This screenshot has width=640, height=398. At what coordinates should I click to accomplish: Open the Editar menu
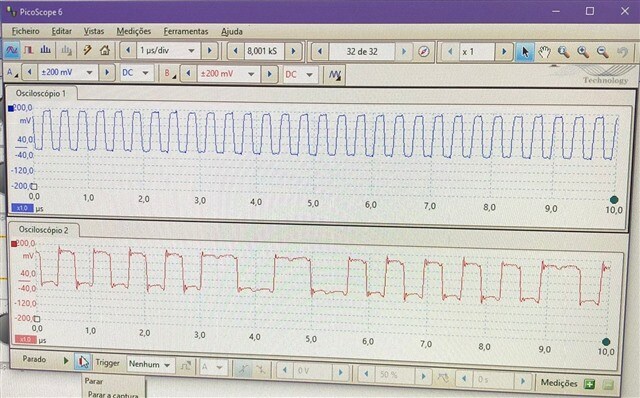pos(61,31)
